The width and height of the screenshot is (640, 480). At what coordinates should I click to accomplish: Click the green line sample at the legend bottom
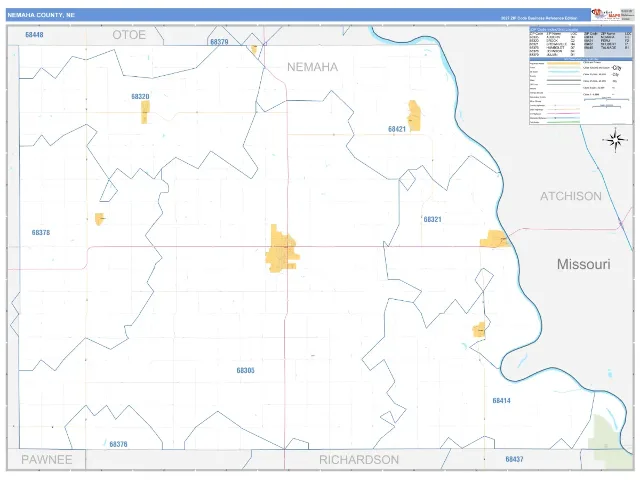[563, 122]
